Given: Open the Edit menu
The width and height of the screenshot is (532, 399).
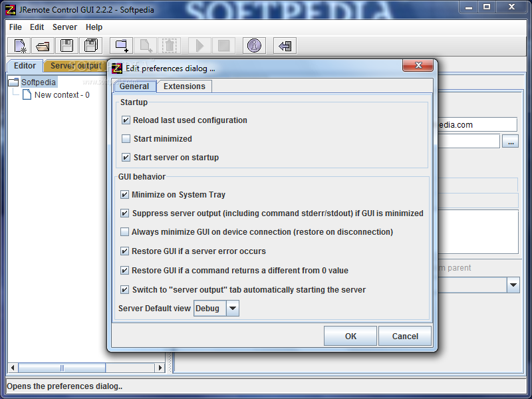Looking at the screenshot, I should 37,27.
